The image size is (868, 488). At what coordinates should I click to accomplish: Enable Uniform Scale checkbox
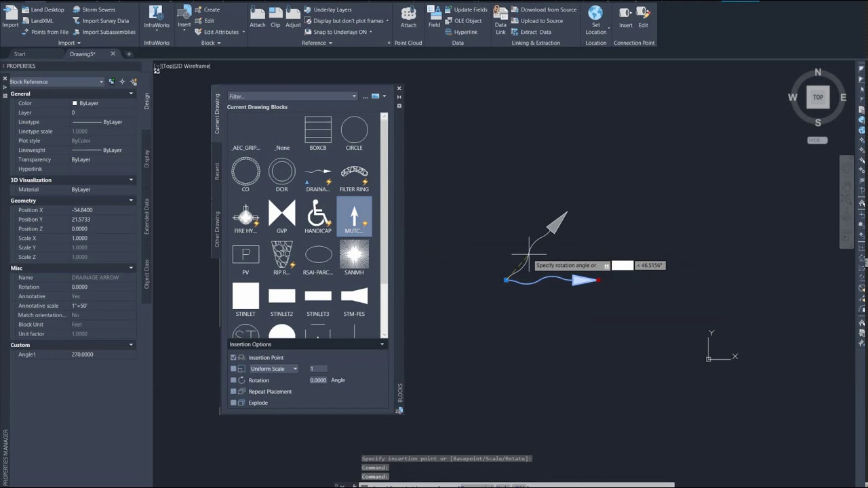pyautogui.click(x=233, y=369)
